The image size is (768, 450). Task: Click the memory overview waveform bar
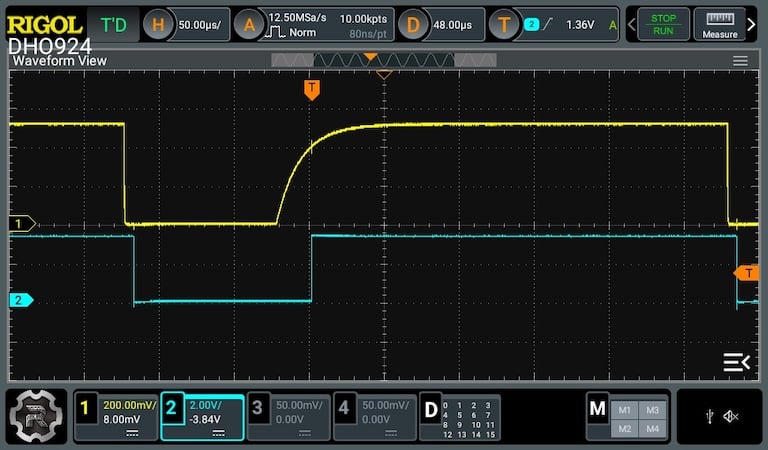click(384, 60)
